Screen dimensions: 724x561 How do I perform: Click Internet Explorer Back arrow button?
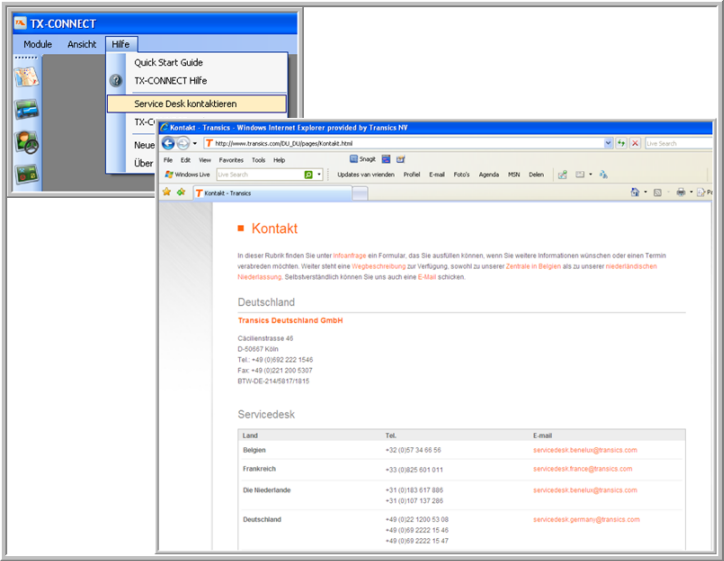[168, 144]
